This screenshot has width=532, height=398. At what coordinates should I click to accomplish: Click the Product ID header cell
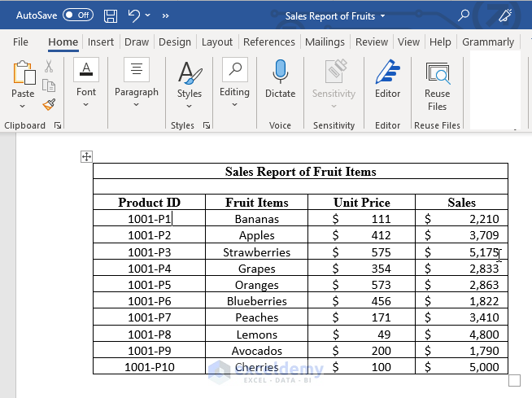(150, 202)
